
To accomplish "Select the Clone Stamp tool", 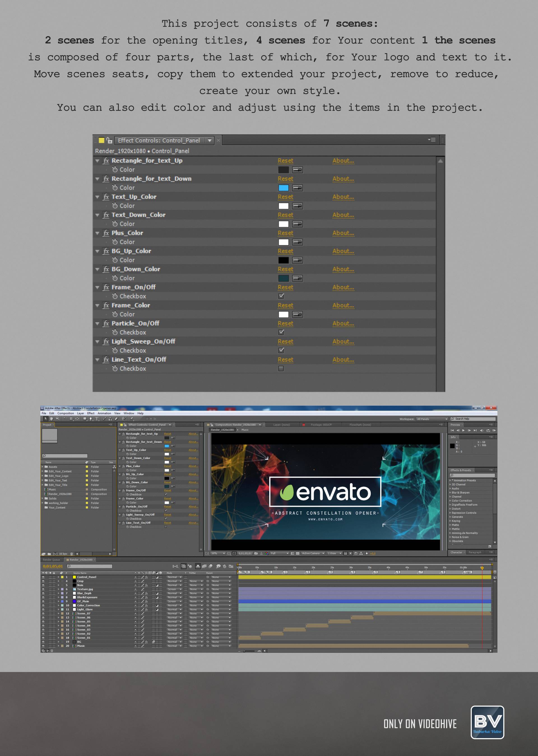I will tap(110, 419).
